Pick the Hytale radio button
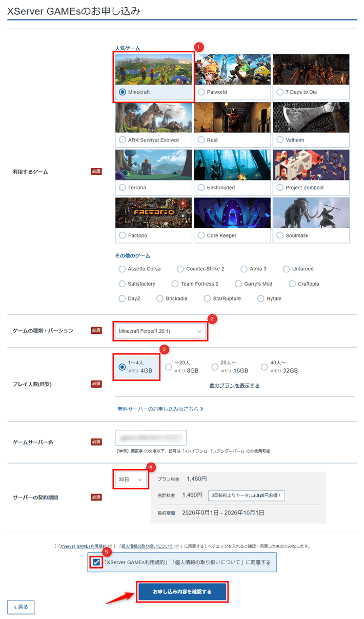Image resolution: width=364 pixels, height=619 pixels. pyautogui.click(x=261, y=298)
